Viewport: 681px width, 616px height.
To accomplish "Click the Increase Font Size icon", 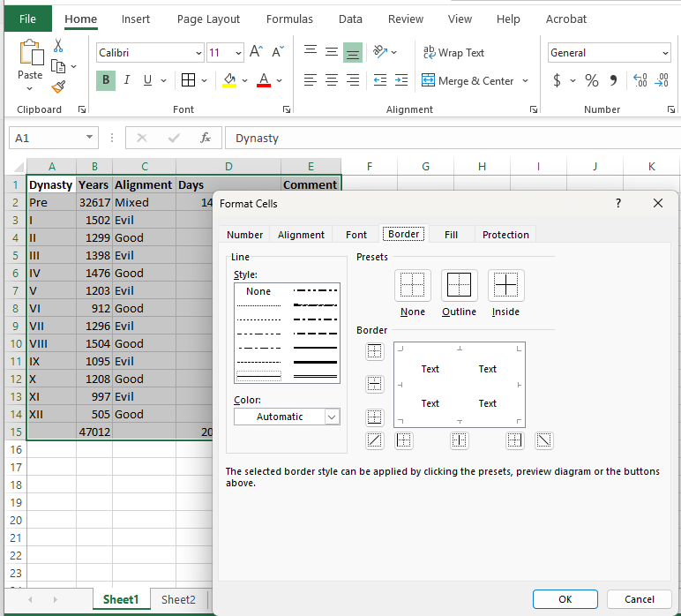I will click(256, 53).
